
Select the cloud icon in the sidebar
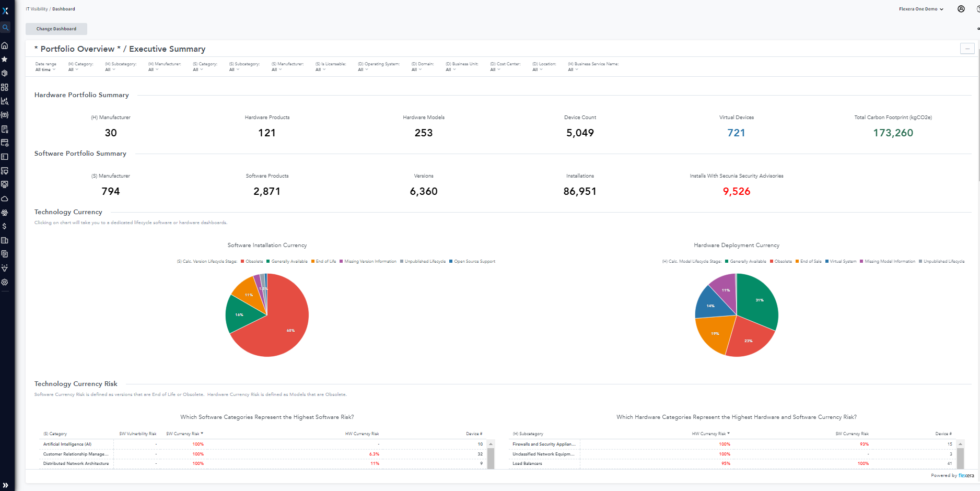coord(5,198)
